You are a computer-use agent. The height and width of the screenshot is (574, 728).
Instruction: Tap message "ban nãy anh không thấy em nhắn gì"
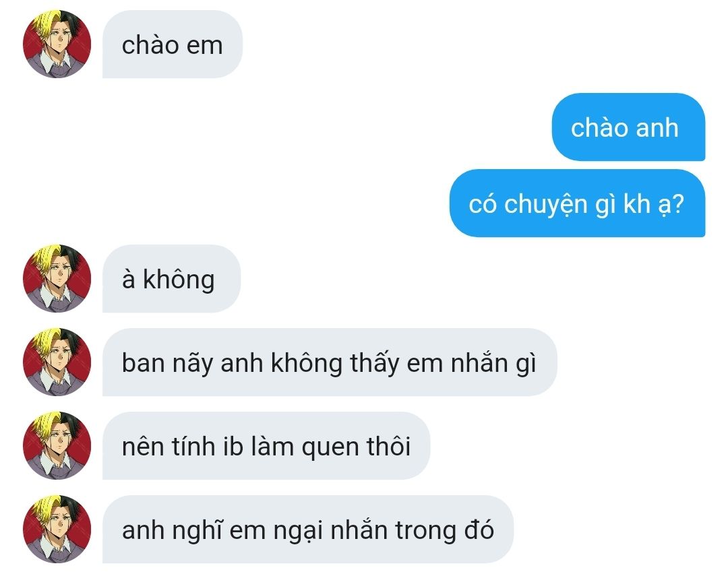point(329,362)
